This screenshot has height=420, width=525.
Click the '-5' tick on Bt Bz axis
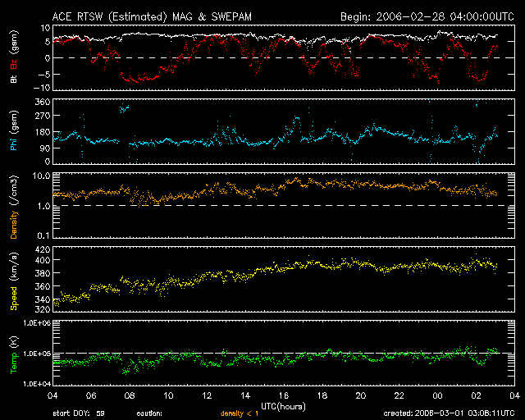click(x=43, y=75)
